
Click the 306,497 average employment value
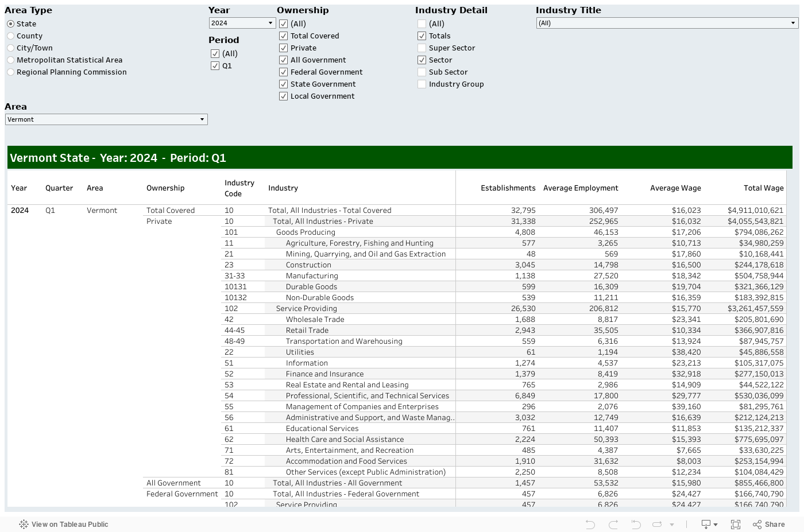pos(604,210)
